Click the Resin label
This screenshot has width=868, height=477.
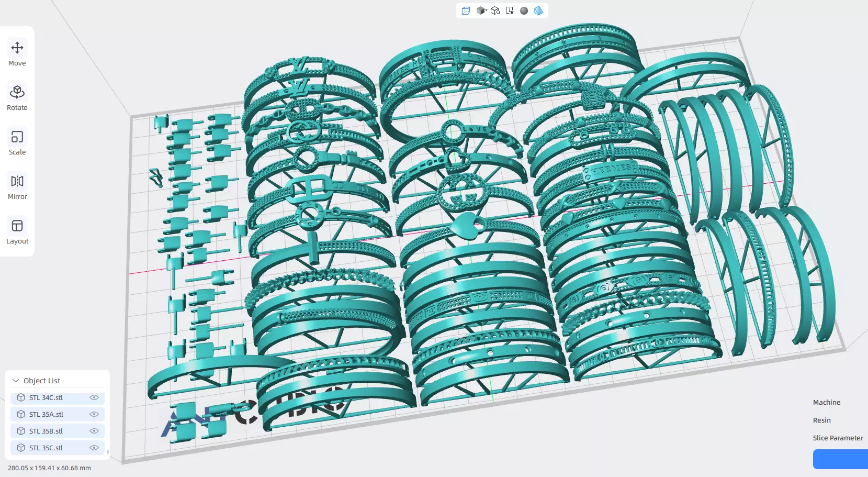822,420
